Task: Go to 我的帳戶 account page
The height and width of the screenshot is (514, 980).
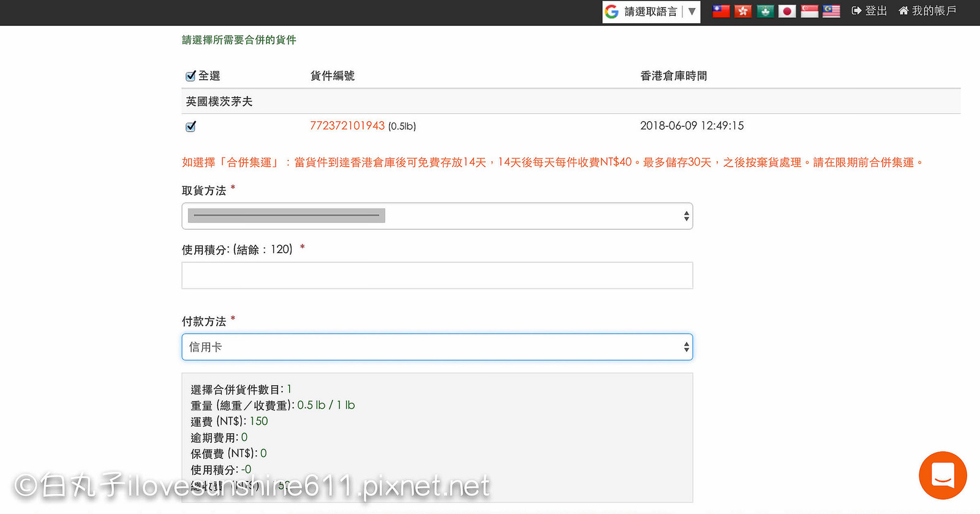Action: tap(927, 11)
